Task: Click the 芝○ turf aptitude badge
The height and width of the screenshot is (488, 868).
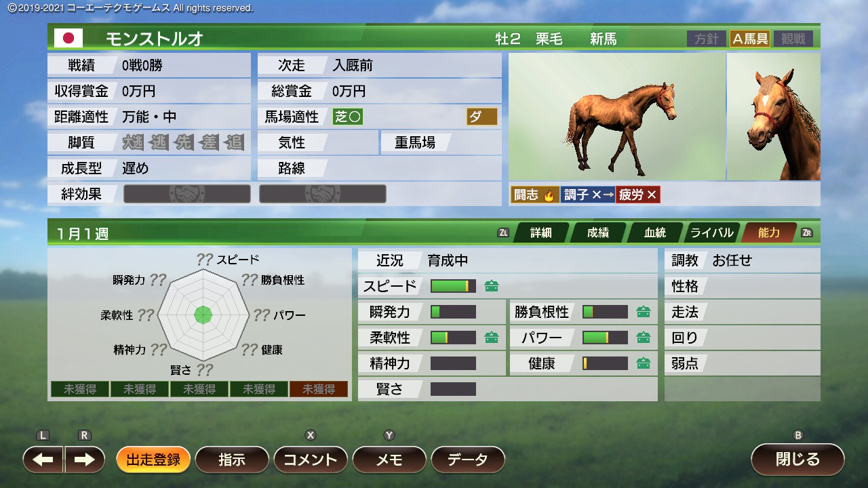Action: point(347,117)
